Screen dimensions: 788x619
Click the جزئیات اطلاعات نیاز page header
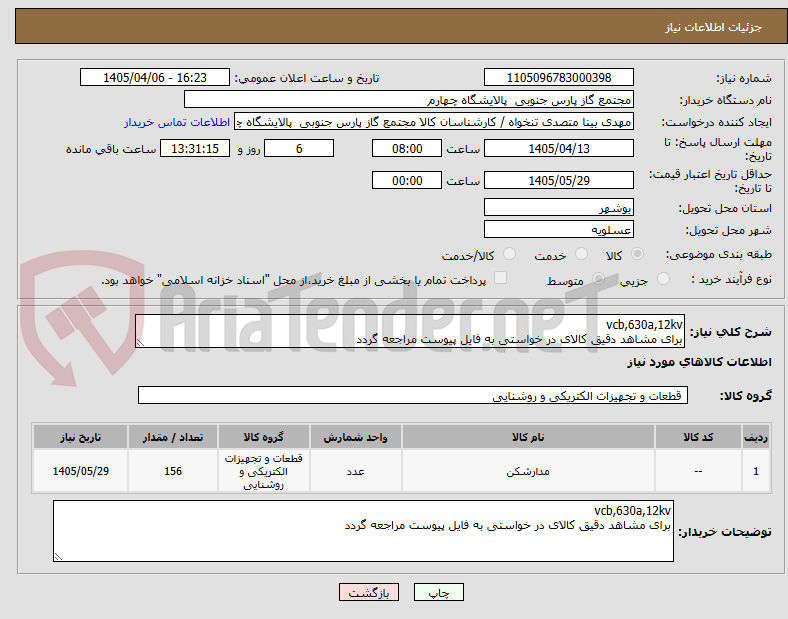click(713, 27)
